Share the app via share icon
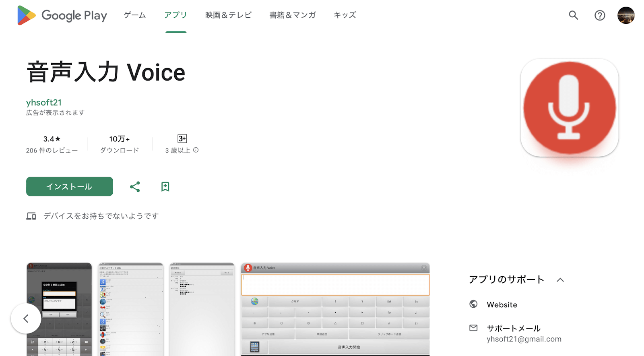The width and height of the screenshot is (644, 356). [135, 186]
